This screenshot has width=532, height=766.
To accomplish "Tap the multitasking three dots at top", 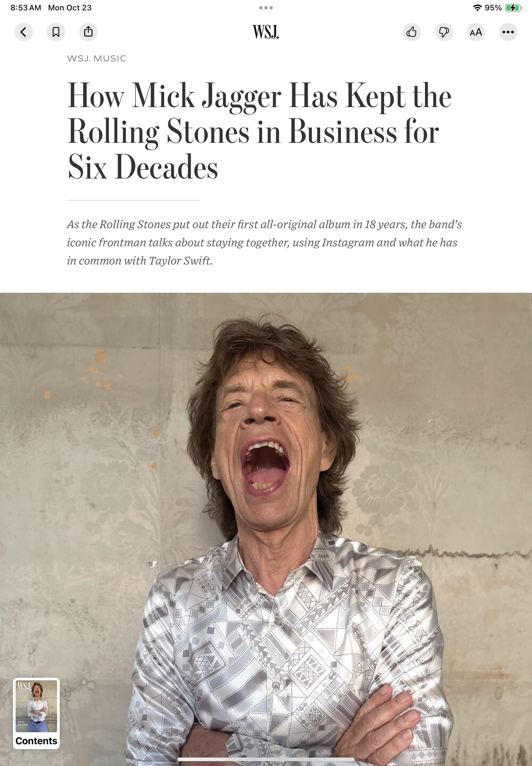I will point(266,8).
